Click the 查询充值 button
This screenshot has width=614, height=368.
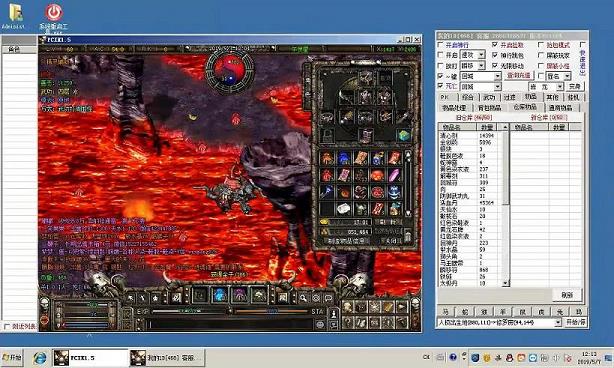519,76
